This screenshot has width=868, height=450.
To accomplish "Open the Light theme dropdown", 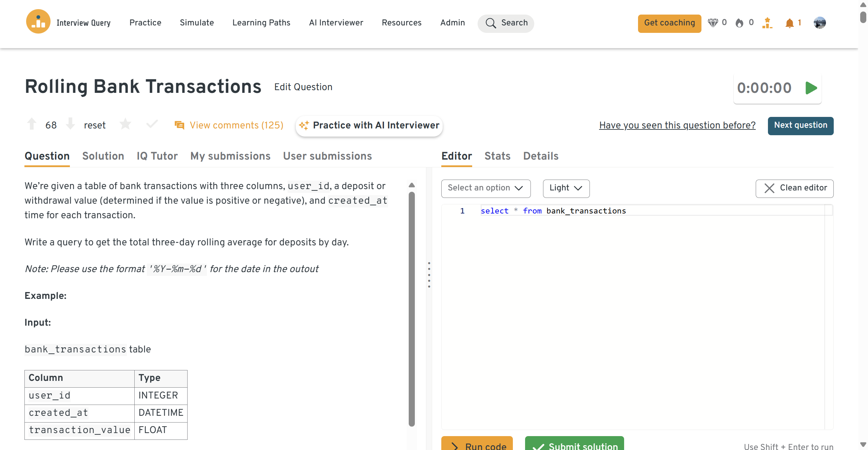I will [566, 188].
